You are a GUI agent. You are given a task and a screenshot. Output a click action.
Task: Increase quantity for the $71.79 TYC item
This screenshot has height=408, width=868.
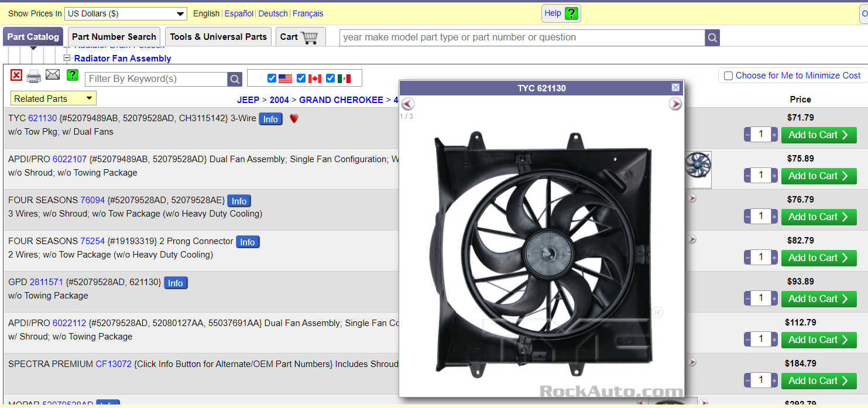pos(774,135)
